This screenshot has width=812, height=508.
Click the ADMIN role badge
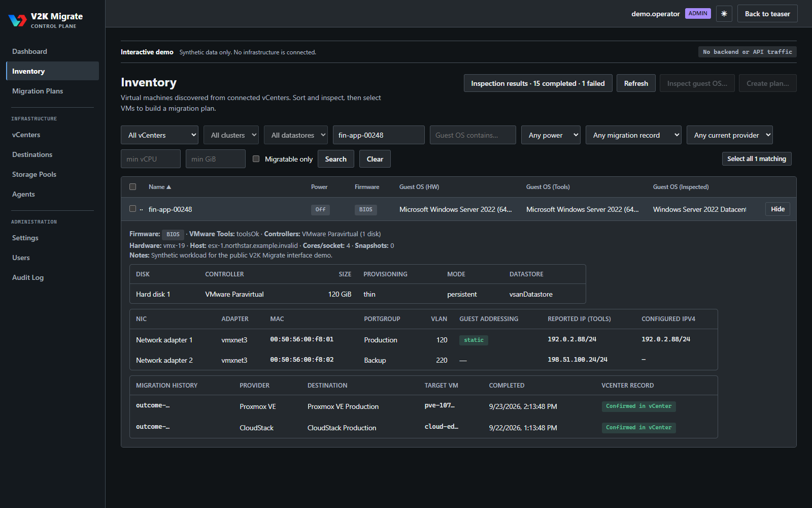(698, 13)
